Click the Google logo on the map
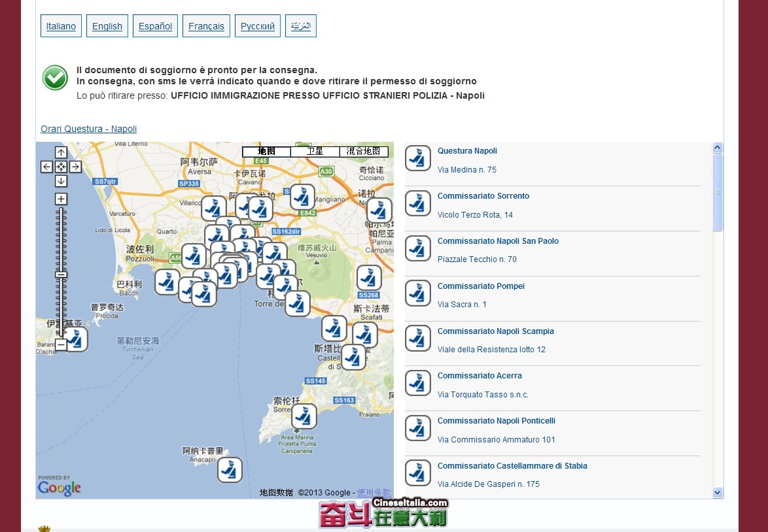Image resolution: width=768 pixels, height=532 pixels. tap(60, 488)
